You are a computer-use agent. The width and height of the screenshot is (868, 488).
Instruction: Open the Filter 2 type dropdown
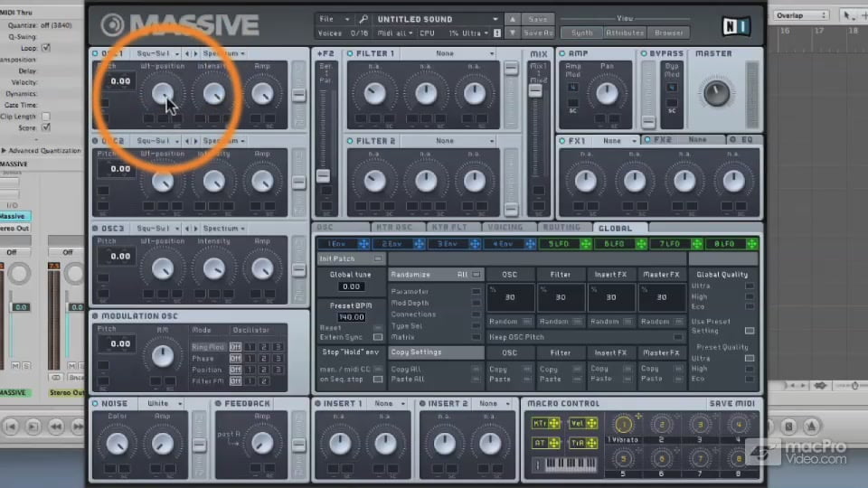click(x=448, y=141)
